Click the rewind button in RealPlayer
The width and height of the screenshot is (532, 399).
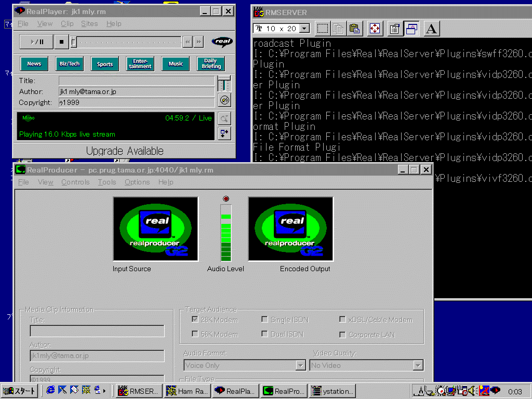pos(187,42)
